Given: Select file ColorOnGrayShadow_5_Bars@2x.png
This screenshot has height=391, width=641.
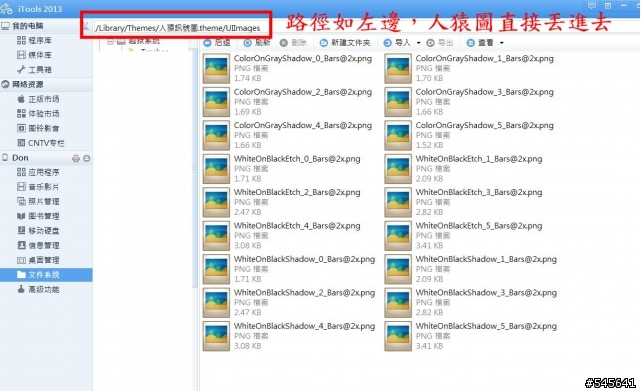Looking at the screenshot, I should [469, 135].
